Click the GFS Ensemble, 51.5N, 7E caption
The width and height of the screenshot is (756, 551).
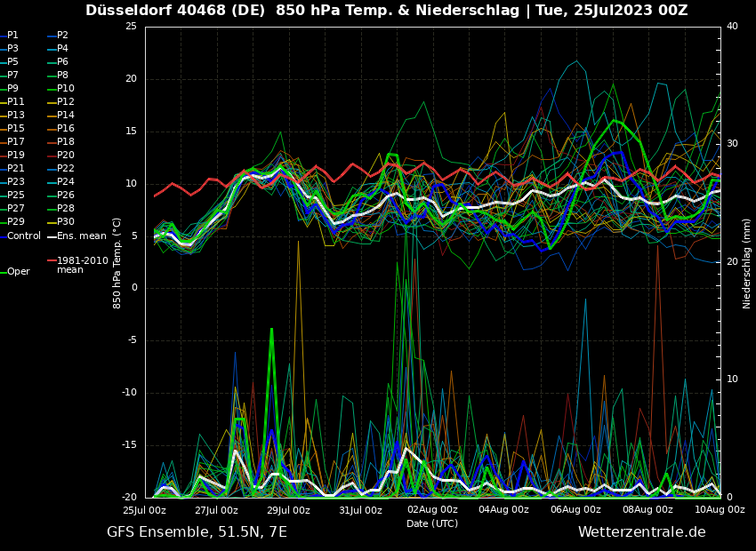click(197, 532)
